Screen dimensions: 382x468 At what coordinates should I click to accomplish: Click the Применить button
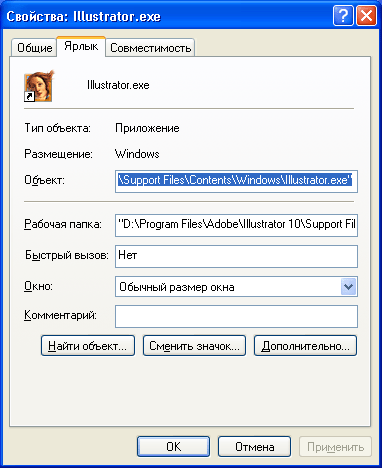335,447
